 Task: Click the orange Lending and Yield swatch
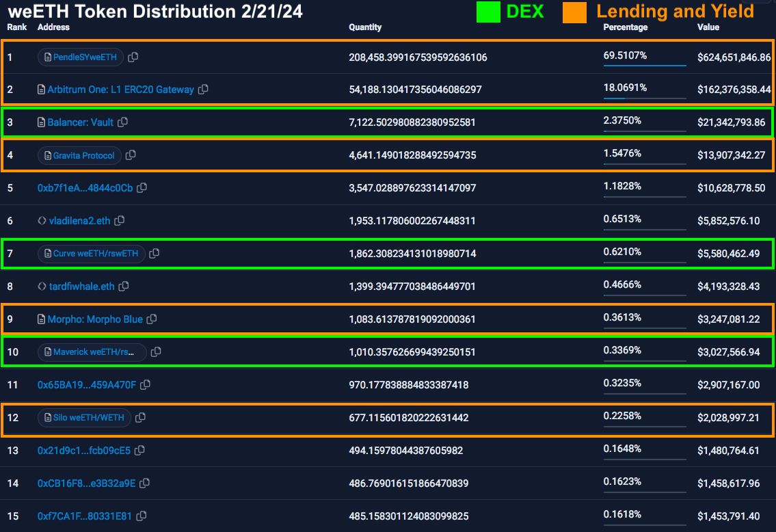click(574, 12)
